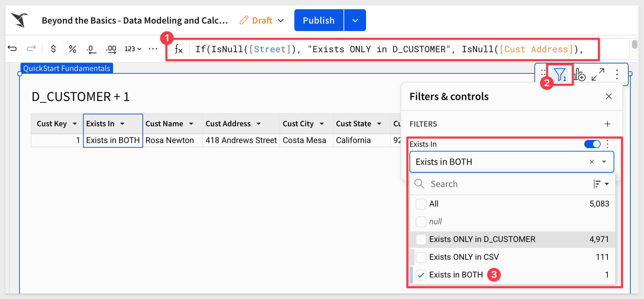The height and width of the screenshot is (299, 644).
Task: Click the Publish button
Action: [x=319, y=20]
